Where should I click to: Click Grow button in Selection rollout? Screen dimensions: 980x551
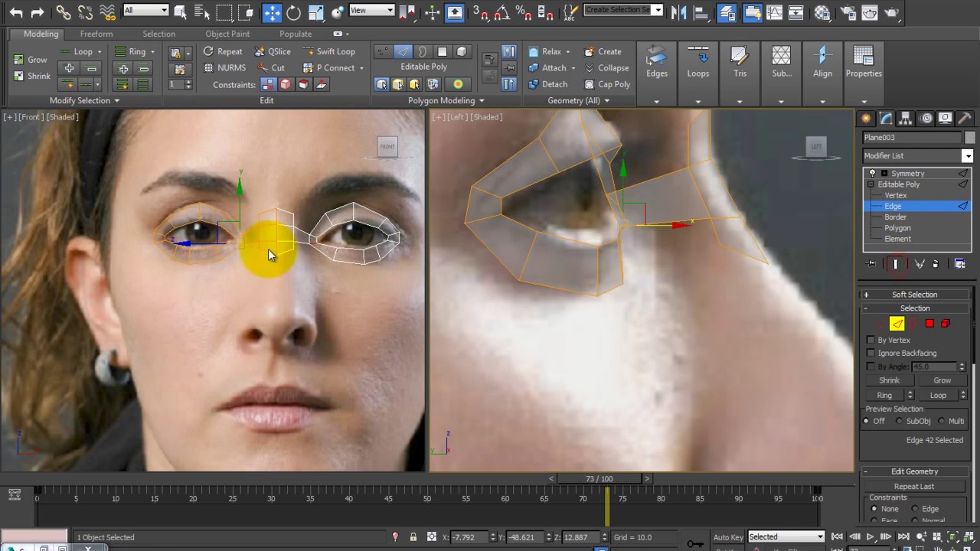942,380
